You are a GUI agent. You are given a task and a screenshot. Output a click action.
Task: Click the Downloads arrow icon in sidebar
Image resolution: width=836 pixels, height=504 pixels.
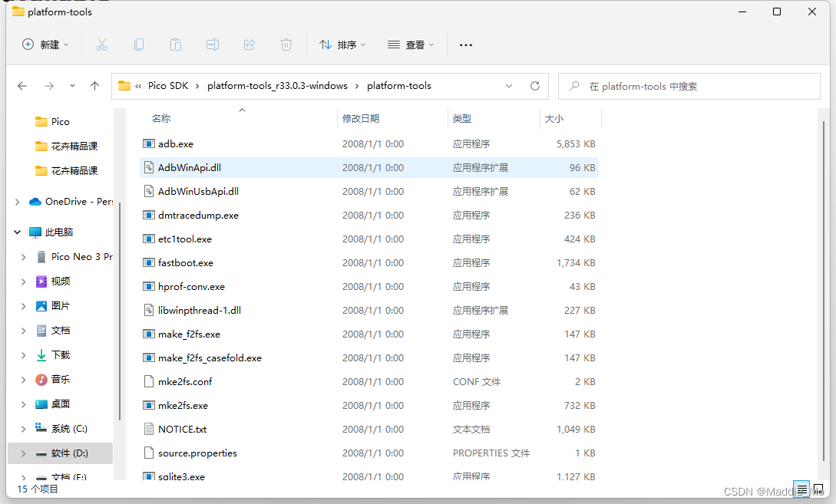tap(41, 355)
